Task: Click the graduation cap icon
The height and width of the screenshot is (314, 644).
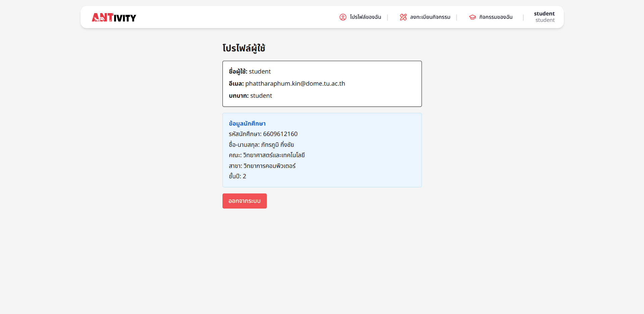Action: (472, 17)
